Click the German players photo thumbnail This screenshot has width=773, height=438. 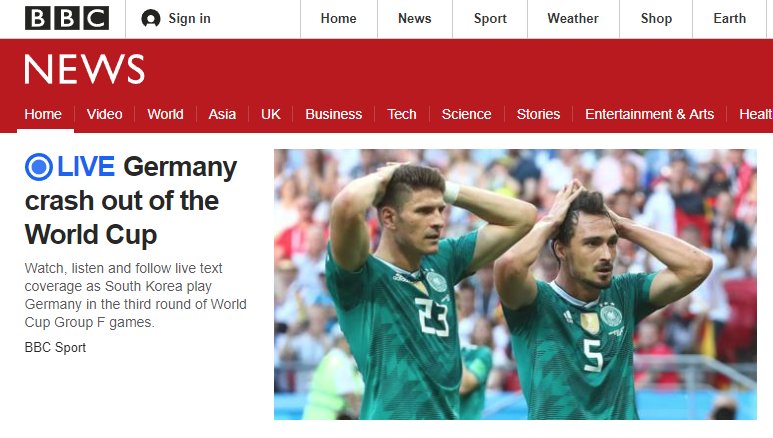515,285
